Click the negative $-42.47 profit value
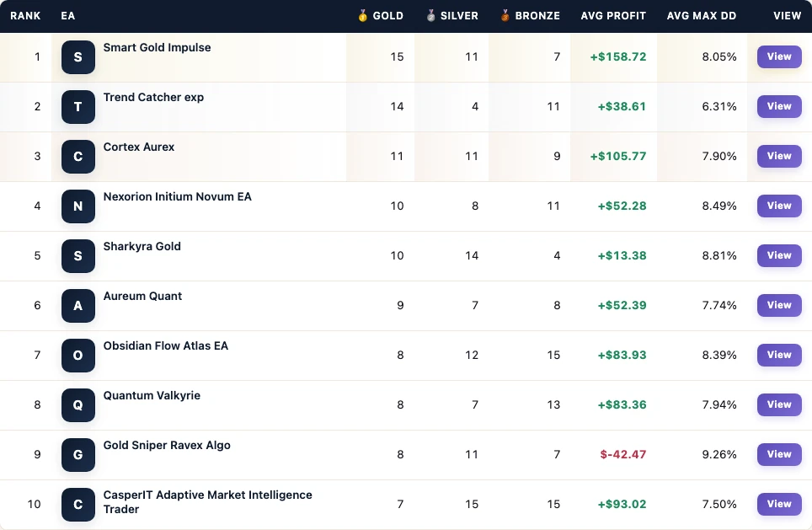 [623, 455]
